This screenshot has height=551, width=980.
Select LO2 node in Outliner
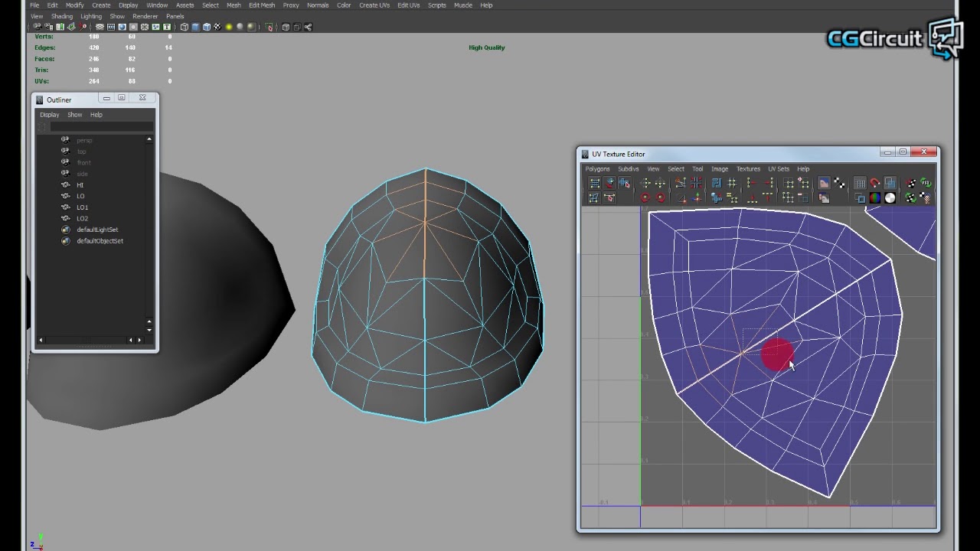tap(82, 219)
